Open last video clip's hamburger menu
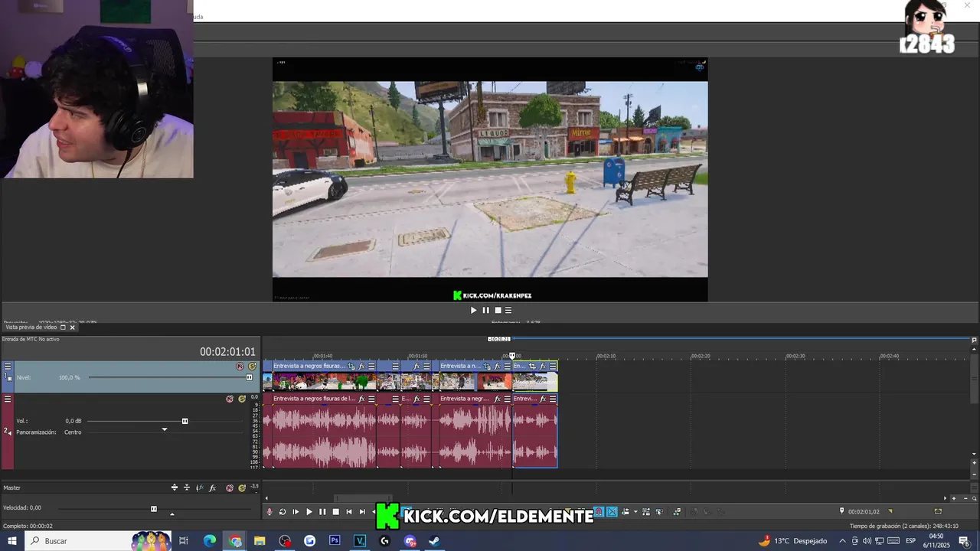This screenshot has height=551, width=980. coord(553,367)
